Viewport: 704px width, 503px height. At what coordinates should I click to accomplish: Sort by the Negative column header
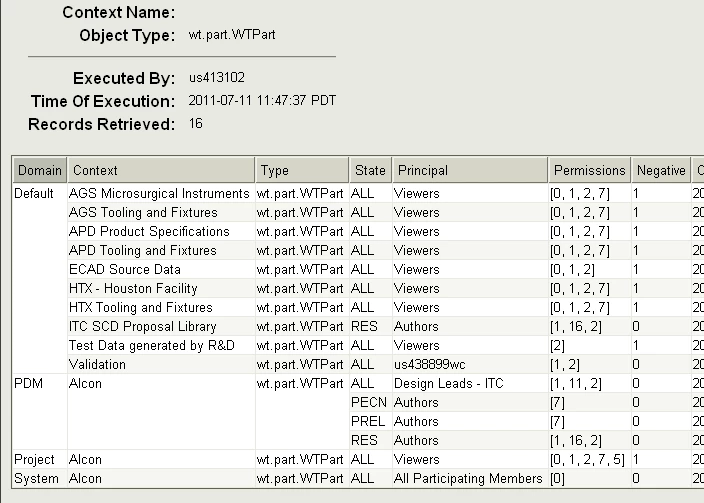(x=660, y=170)
